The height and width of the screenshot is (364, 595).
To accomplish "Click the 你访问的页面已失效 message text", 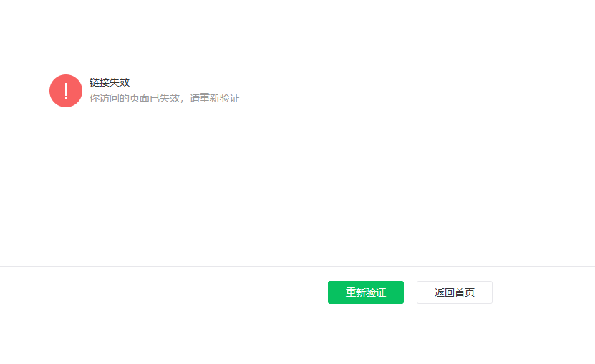I will (x=135, y=98).
